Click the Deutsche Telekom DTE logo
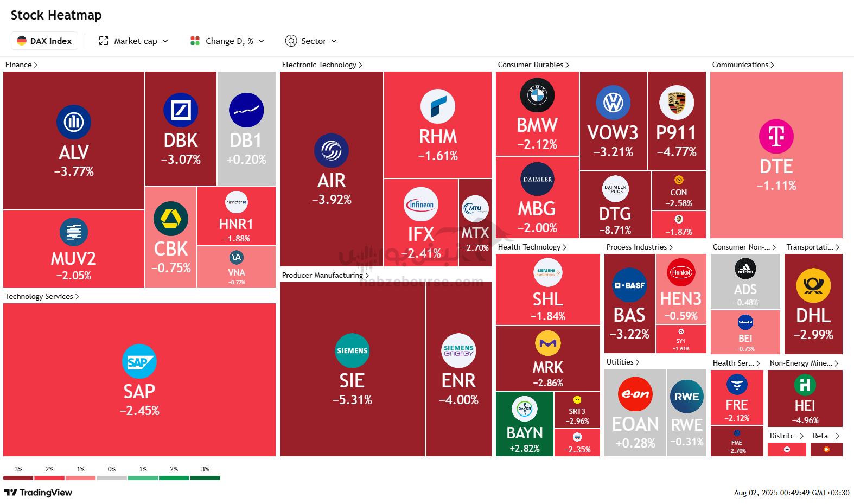854x504 pixels. coord(776,136)
